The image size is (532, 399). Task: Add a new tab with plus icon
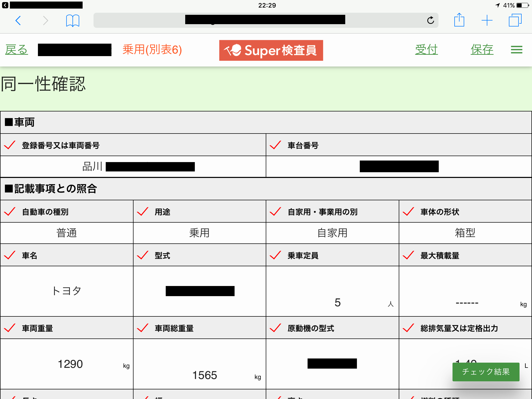487,21
